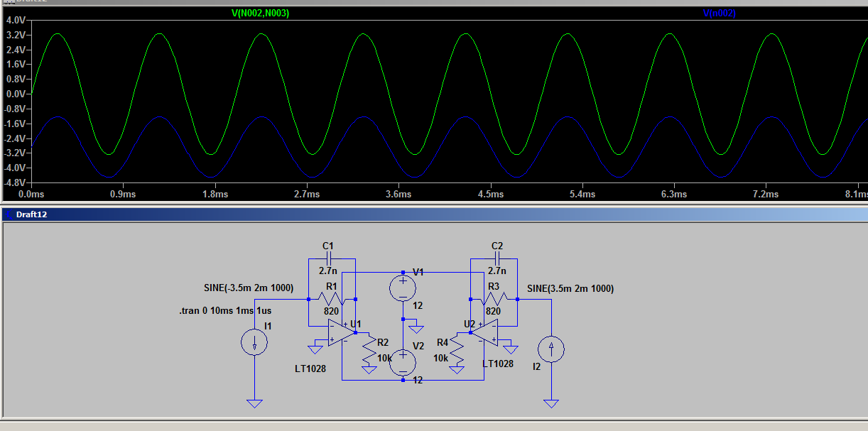Viewport: 868px width, 431px height.
Task: Click the -2.4V vertical axis label
Action: pyautogui.click(x=15, y=138)
